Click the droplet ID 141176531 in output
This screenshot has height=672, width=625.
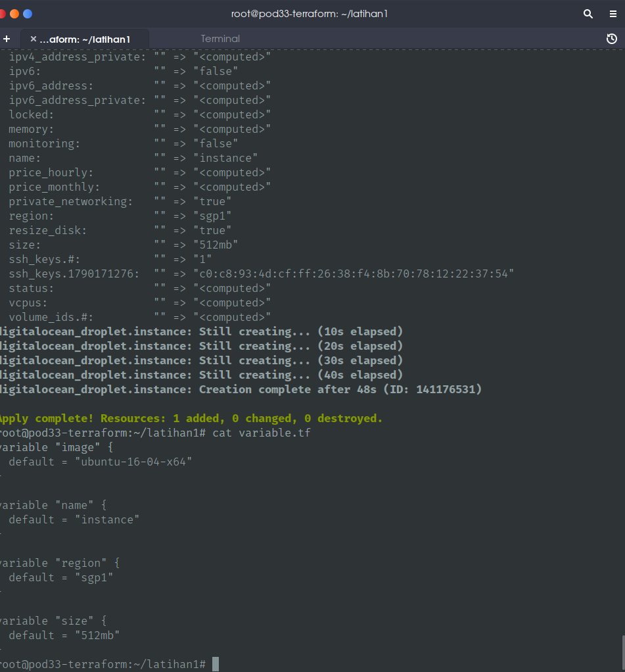click(449, 389)
